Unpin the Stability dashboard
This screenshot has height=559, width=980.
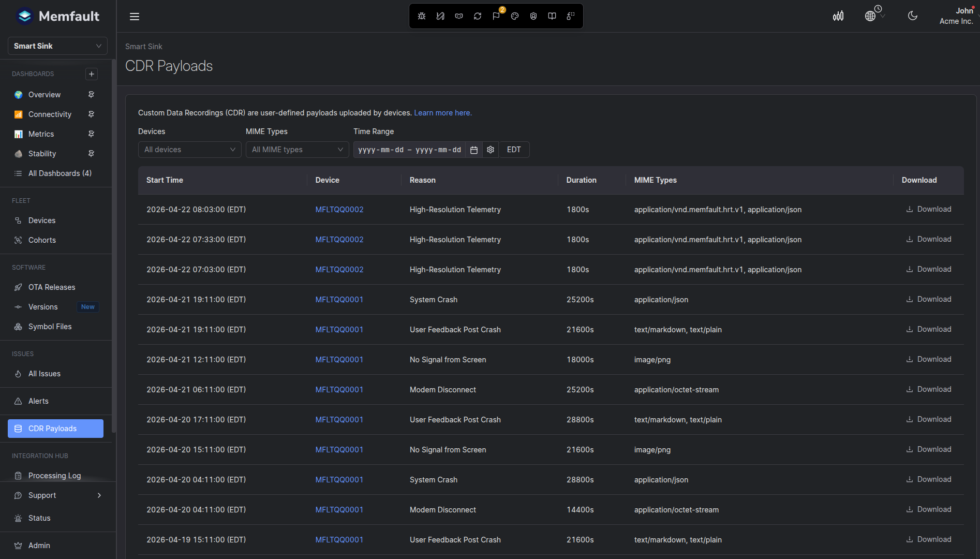(91, 154)
